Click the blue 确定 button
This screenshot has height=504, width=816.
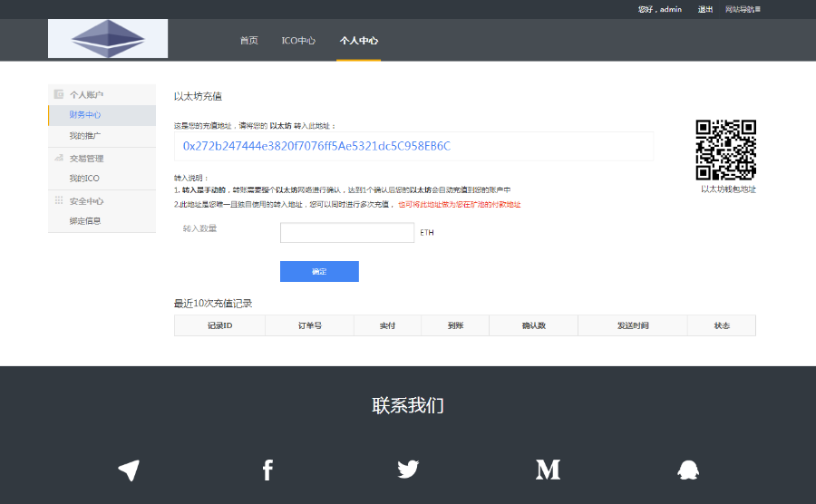[319, 272]
